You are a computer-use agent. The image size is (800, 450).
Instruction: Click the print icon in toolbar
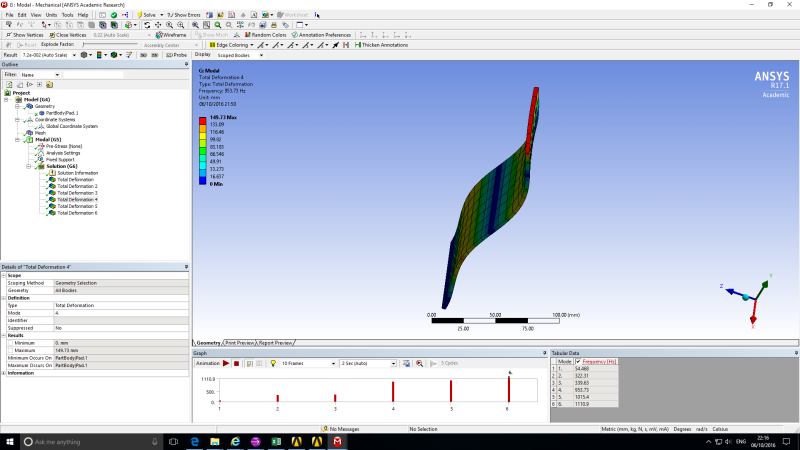coord(274,24)
